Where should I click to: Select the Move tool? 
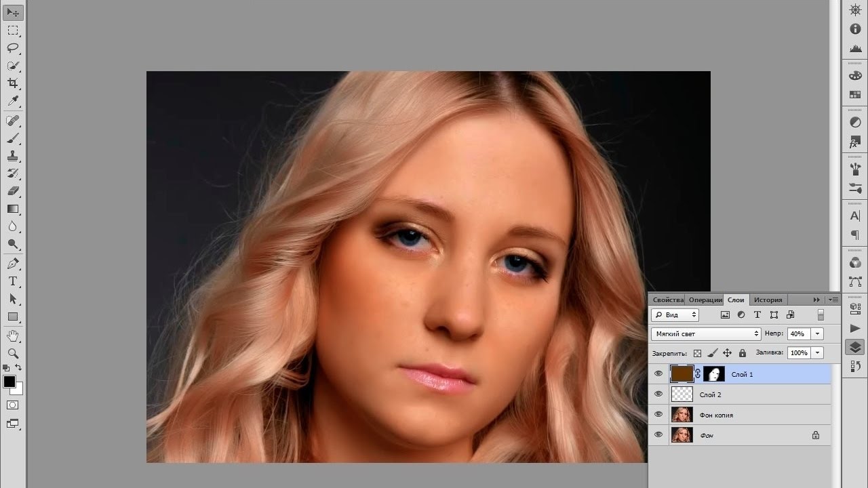(13, 13)
